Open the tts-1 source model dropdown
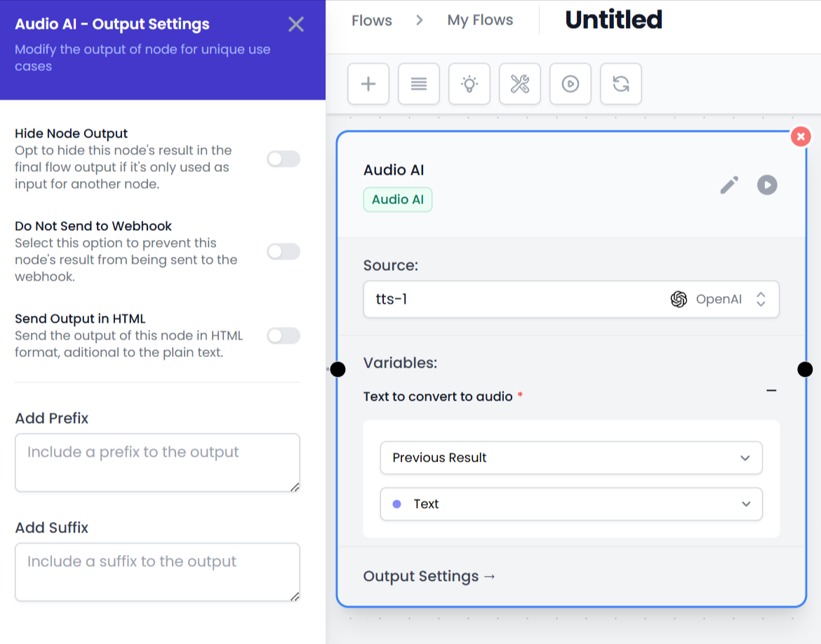 point(570,300)
